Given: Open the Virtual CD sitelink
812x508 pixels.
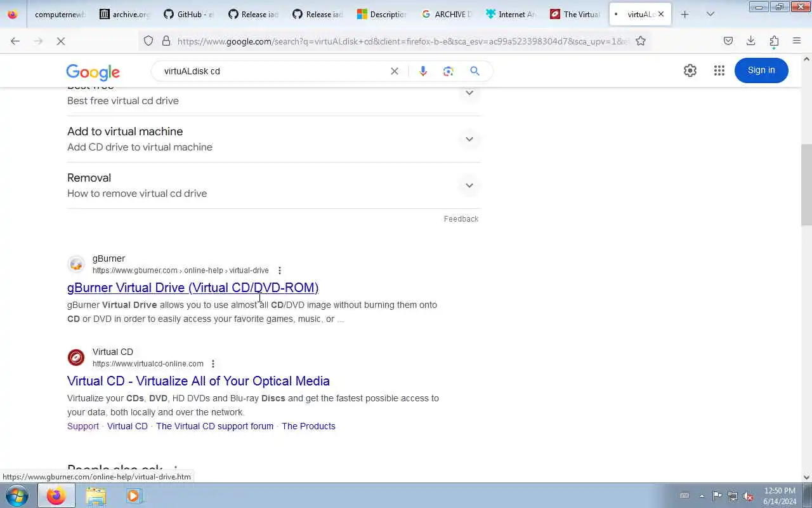Looking at the screenshot, I should pos(128,426).
